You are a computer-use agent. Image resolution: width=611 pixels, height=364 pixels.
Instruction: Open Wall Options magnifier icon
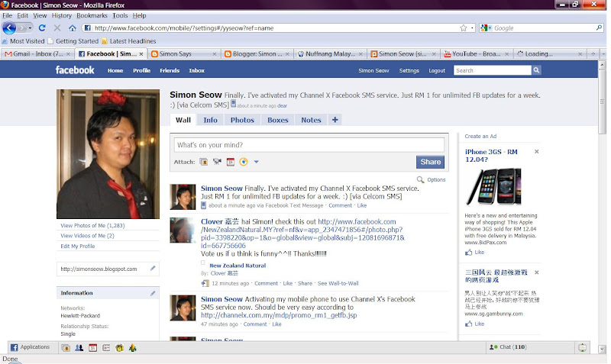coord(420,179)
